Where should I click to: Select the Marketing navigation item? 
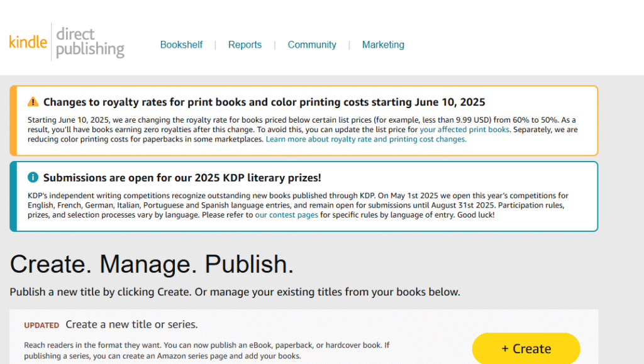click(383, 45)
